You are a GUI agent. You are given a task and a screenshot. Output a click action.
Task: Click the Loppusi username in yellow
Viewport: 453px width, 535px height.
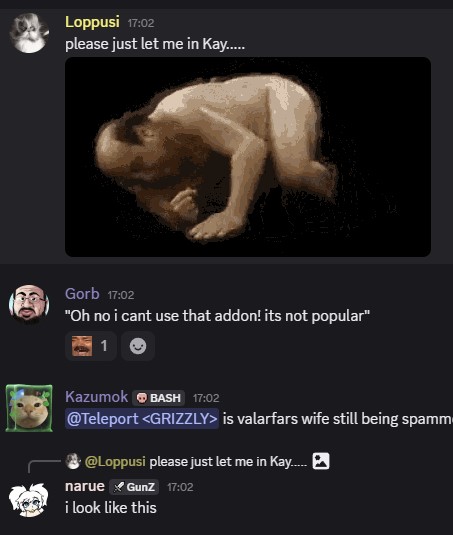[92, 22]
